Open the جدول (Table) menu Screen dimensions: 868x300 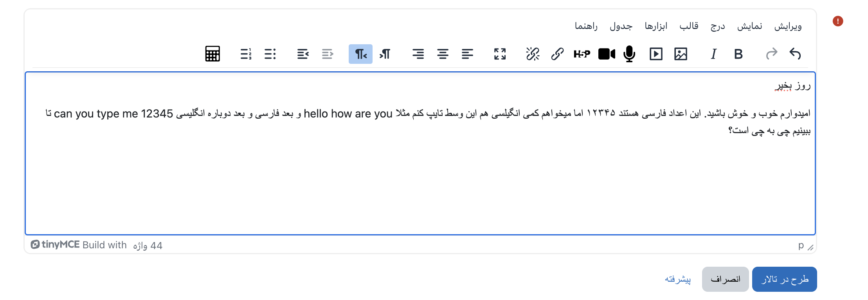click(x=621, y=26)
